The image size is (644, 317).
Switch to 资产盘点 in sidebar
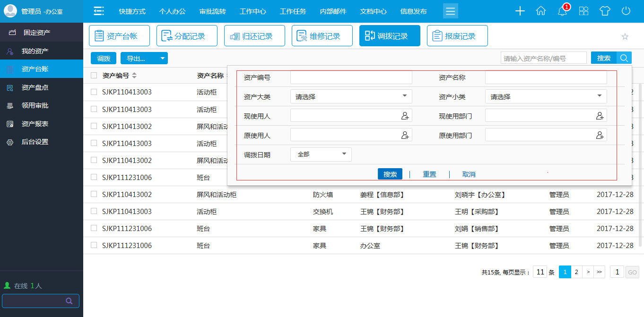(35, 86)
